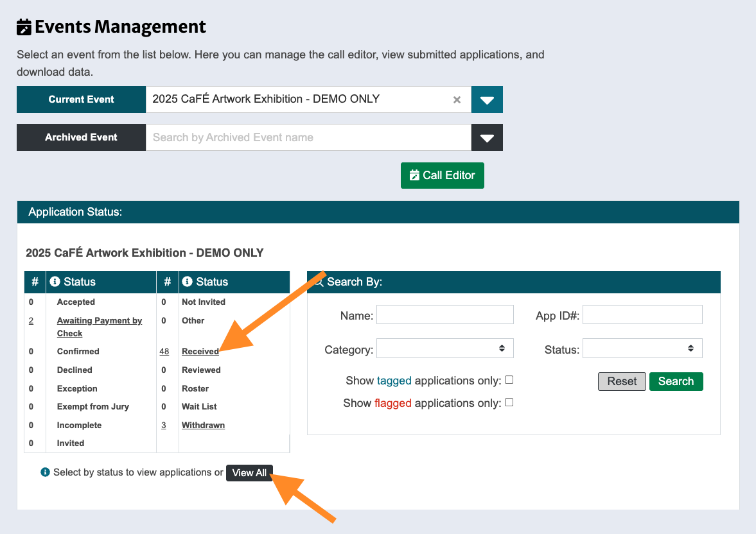The image size is (756, 534).
Task: Click the Confirmed status text
Action: pos(78,351)
